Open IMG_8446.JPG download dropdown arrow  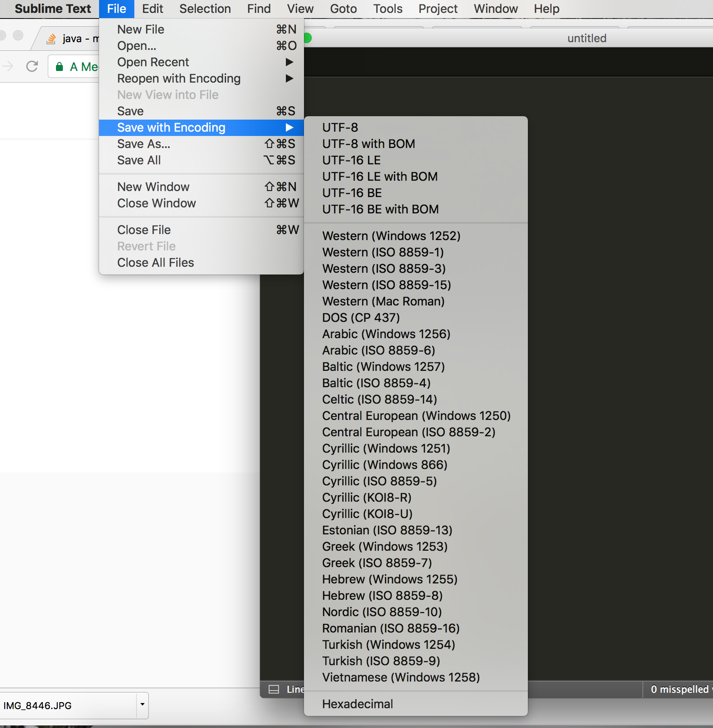pyautogui.click(x=142, y=705)
